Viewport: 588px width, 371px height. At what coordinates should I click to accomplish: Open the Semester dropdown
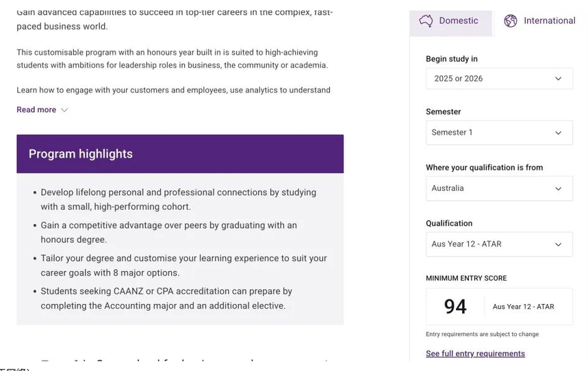[x=499, y=132]
